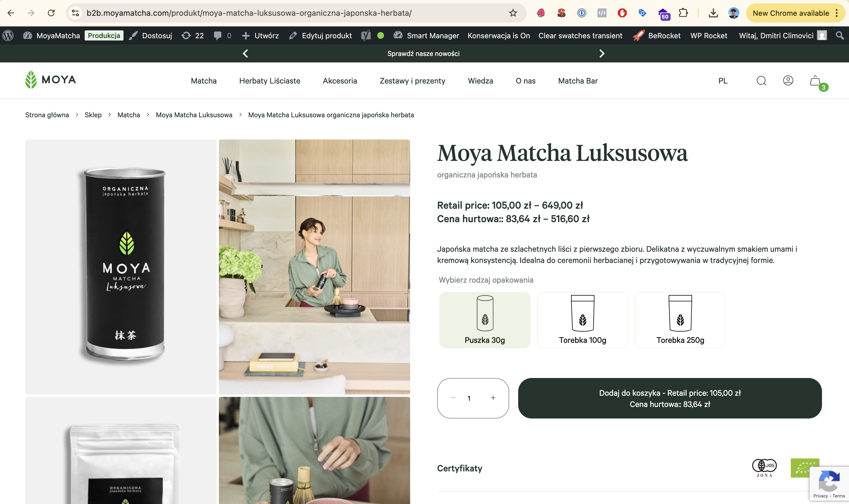The image size is (849, 504).
Task: Open the PL language selector
Action: click(x=723, y=81)
